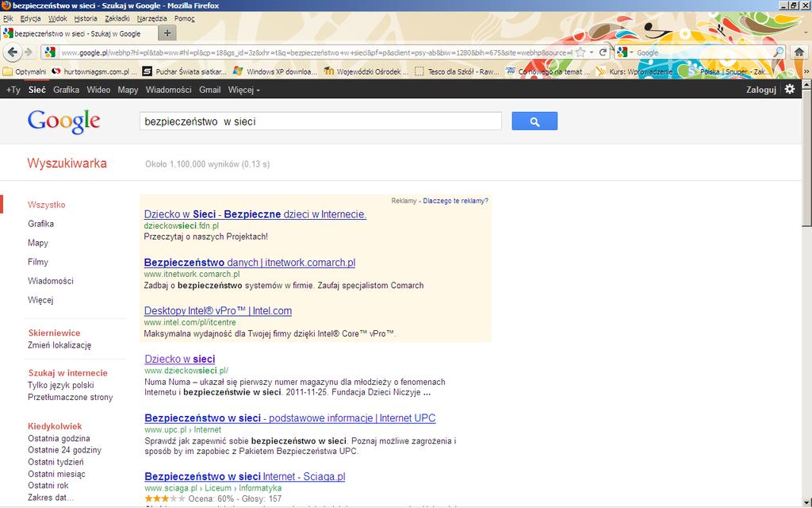
Task: Filter results by Ostatni rok
Action: 48,486
